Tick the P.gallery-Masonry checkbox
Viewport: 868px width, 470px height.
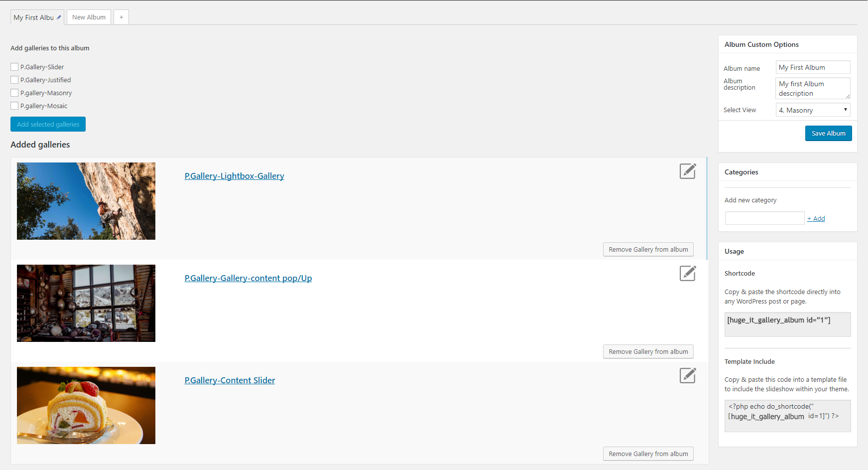[14, 93]
